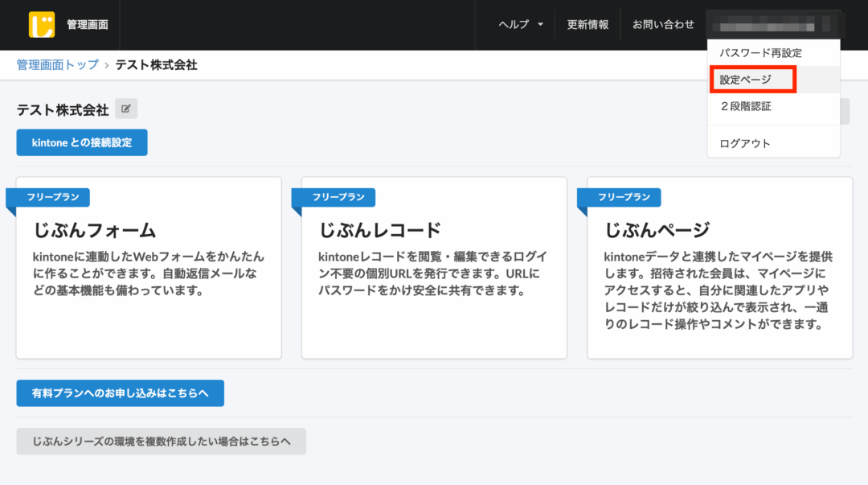Click 有料プランへのお申し込みはこちらへ
The width and height of the screenshot is (868, 485).
click(x=120, y=393)
